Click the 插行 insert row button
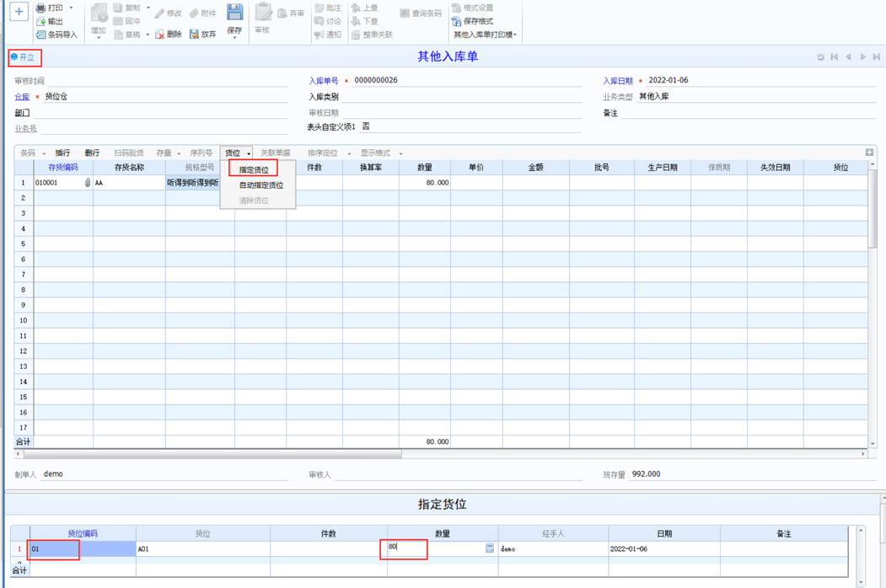The height and width of the screenshot is (588, 886). pyautogui.click(x=62, y=153)
